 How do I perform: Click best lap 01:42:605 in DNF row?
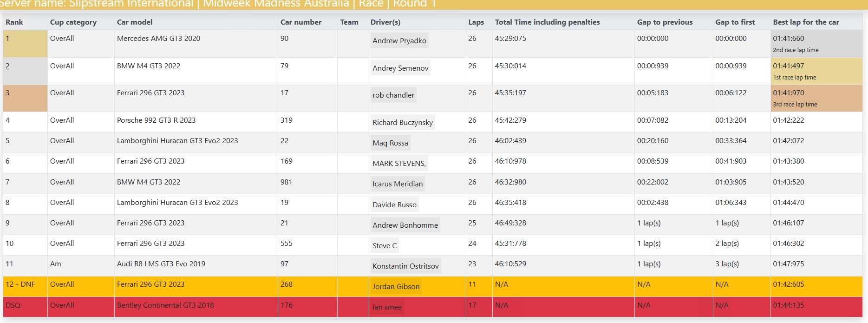(x=789, y=284)
